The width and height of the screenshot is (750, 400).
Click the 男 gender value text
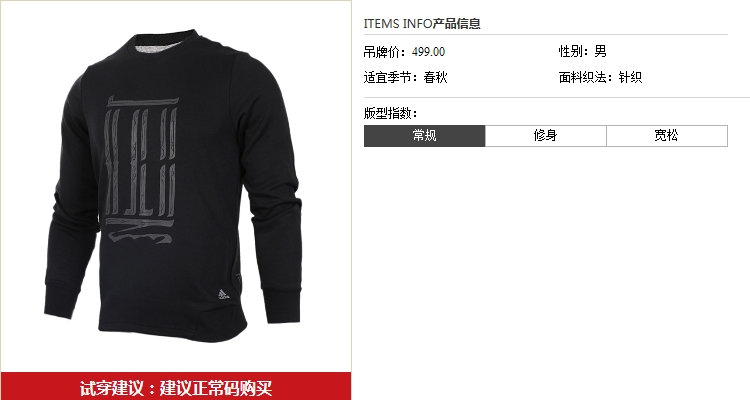(x=601, y=51)
